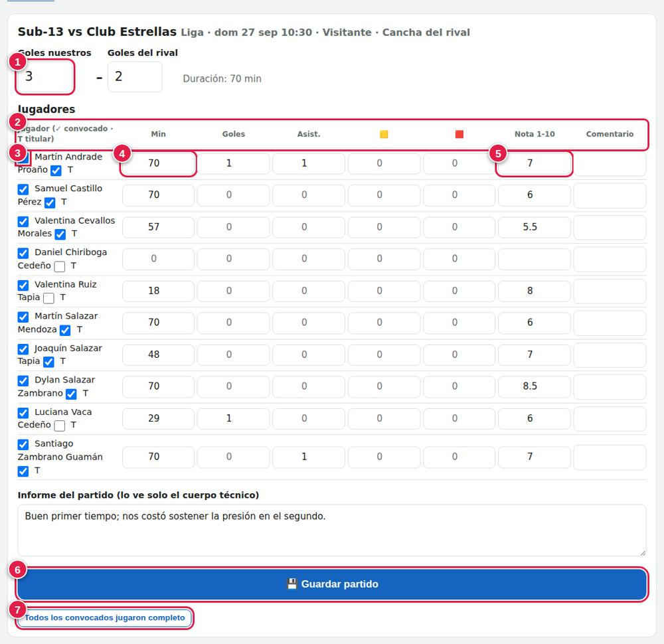Viewport: 664px width, 644px height.
Task: Click the 'Duración: 70 min' text
Action: click(222, 79)
